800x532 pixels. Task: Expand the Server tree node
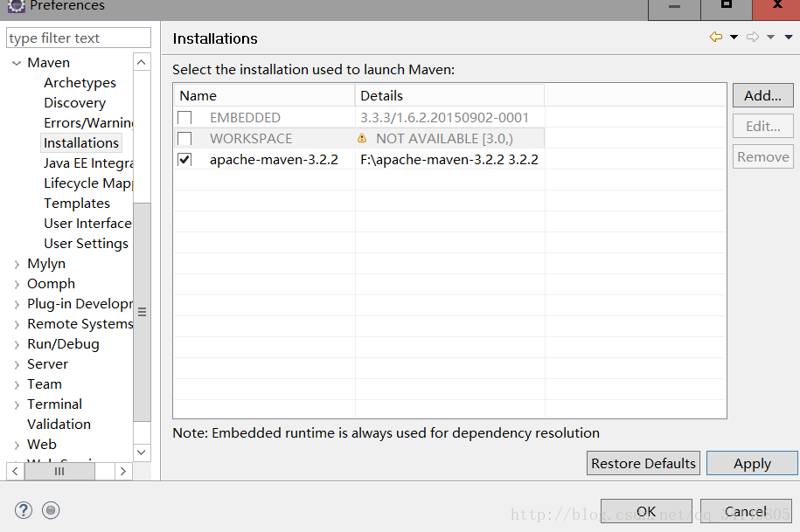[x=17, y=365]
